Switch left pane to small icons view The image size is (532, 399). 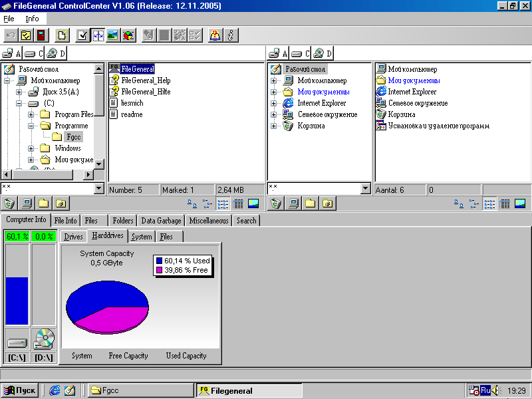(207, 203)
